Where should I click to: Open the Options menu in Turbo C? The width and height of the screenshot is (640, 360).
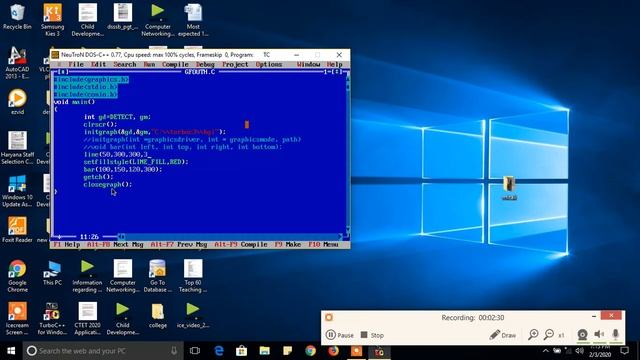269,64
